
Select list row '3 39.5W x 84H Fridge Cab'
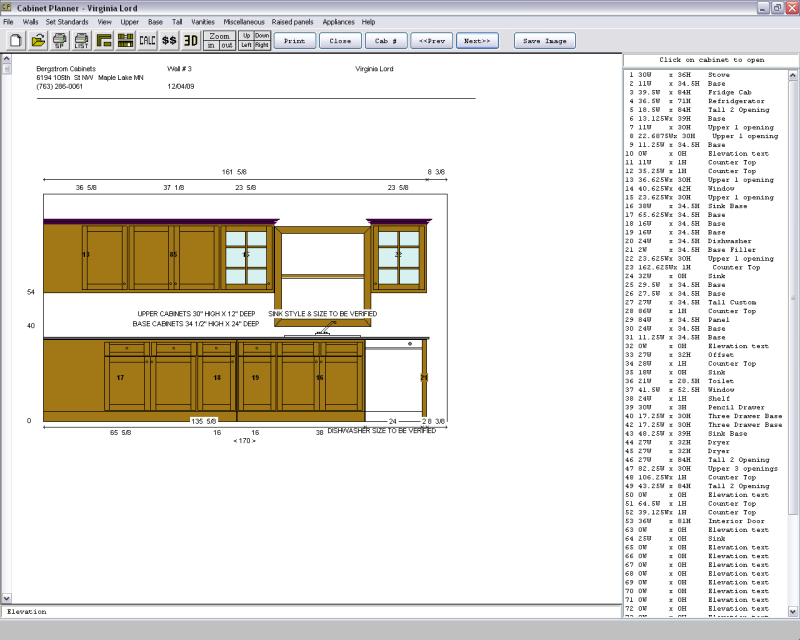point(706,92)
